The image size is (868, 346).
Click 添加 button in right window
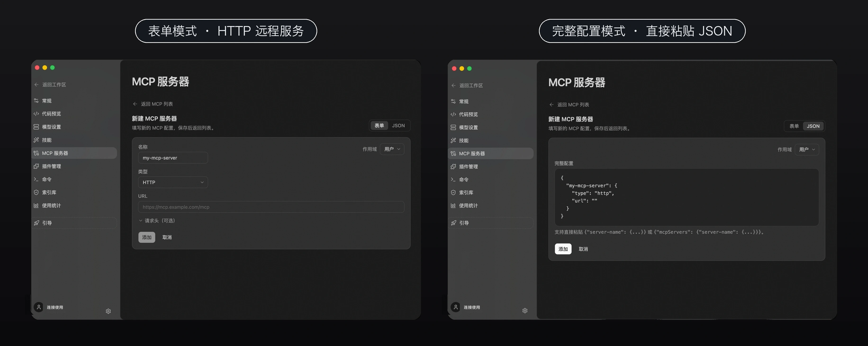pos(563,249)
